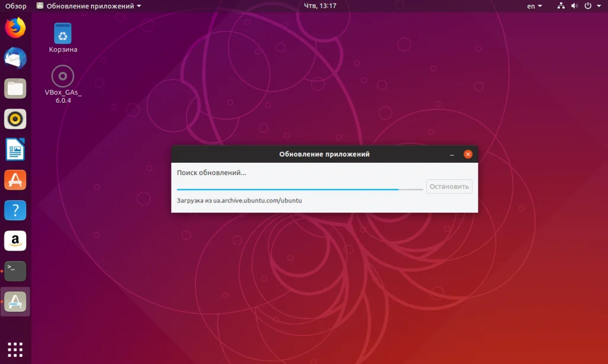Open the en keyboard layout dropdown
The height and width of the screenshot is (364, 608).
coord(534,6)
